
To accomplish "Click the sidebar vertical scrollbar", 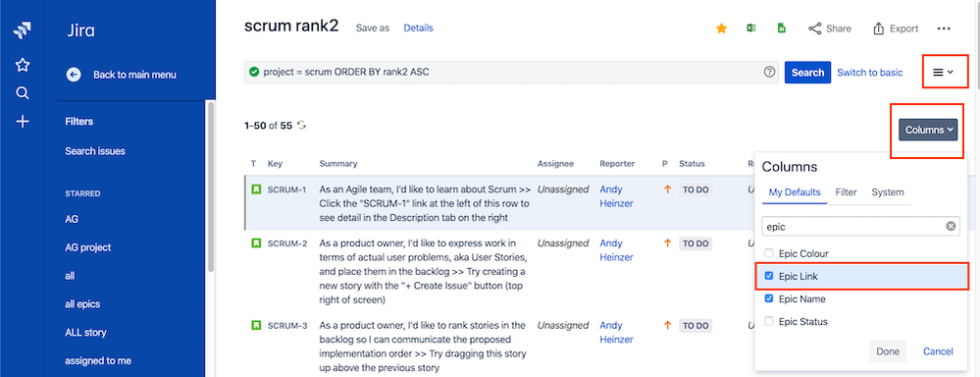I will click(x=211, y=188).
